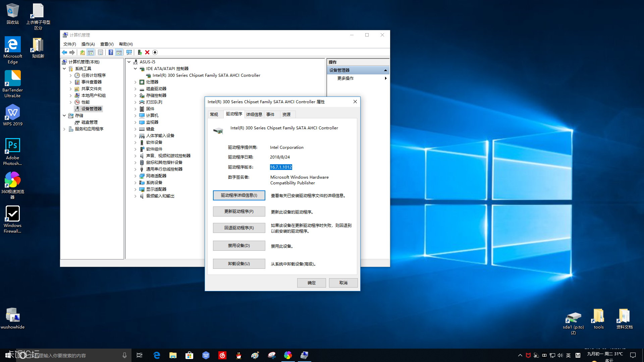Switch to 详细信息 (Details) tab
The image size is (644, 362).
click(x=254, y=115)
